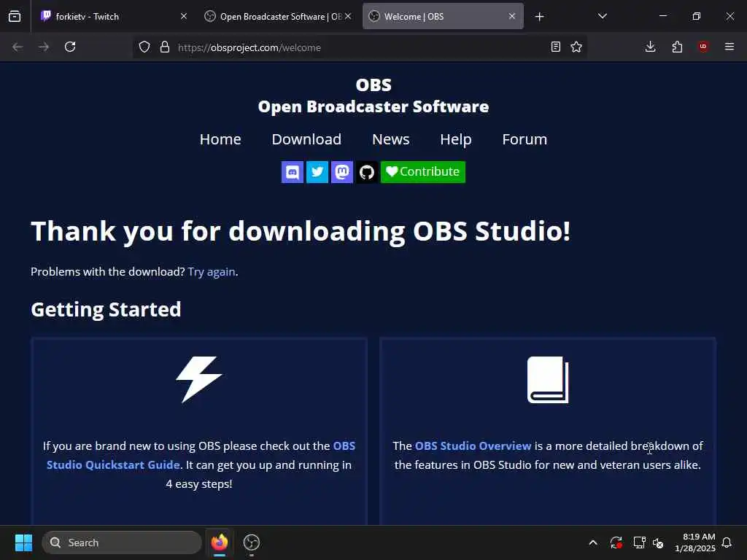Close the Welcome | OBS tab
747x560 pixels.
[x=512, y=16]
